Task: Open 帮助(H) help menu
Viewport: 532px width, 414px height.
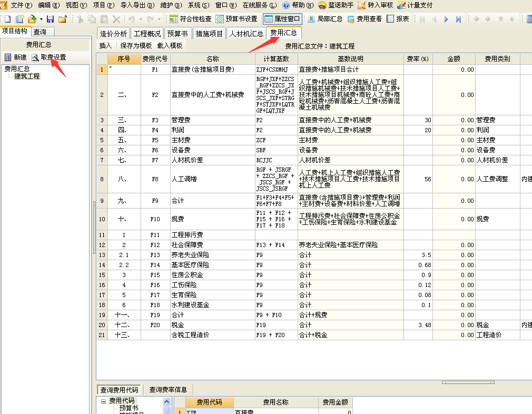Action: coord(298,5)
